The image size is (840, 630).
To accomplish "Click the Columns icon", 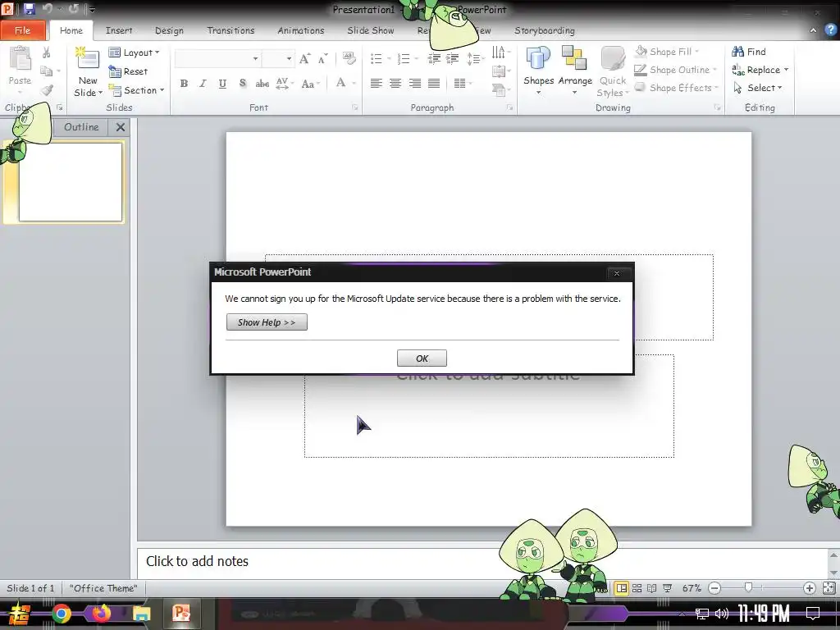I will [459, 83].
